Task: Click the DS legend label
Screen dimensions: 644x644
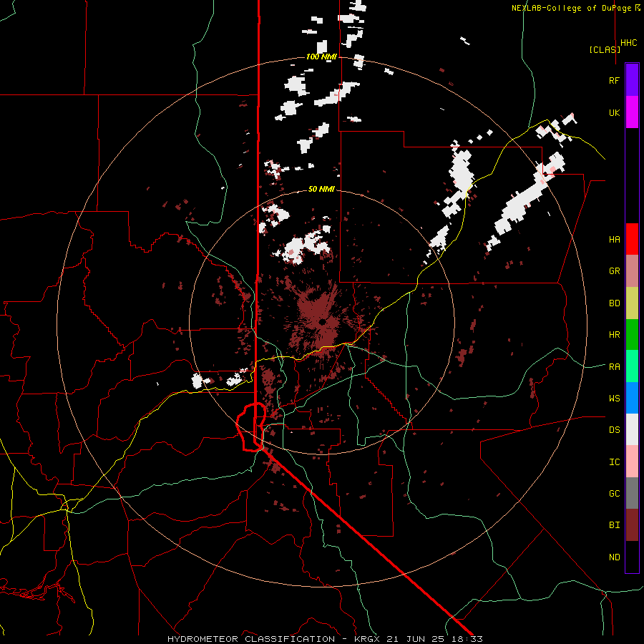Action: [614, 430]
